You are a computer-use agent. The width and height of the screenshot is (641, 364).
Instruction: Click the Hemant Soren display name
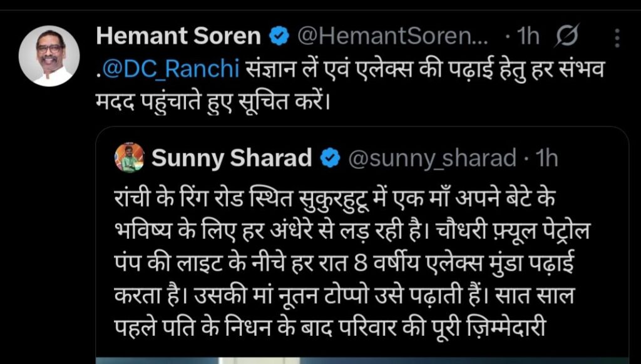[178, 37]
